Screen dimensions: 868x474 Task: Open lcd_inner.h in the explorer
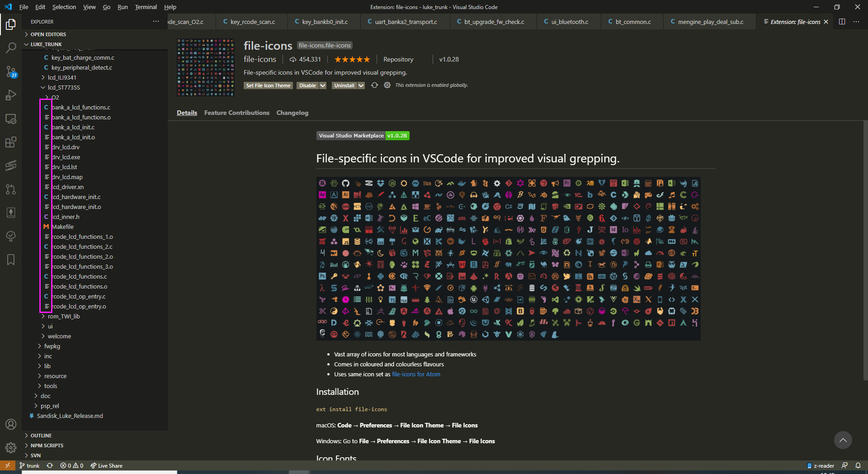pyautogui.click(x=66, y=217)
